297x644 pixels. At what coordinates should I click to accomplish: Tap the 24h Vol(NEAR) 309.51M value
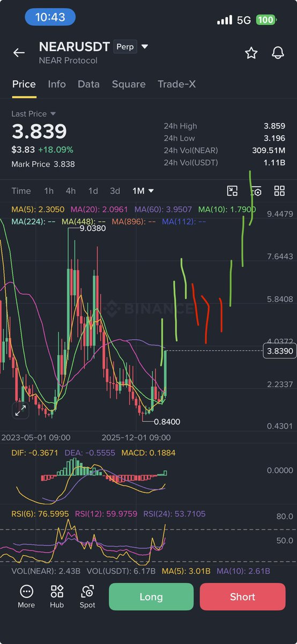click(x=269, y=150)
